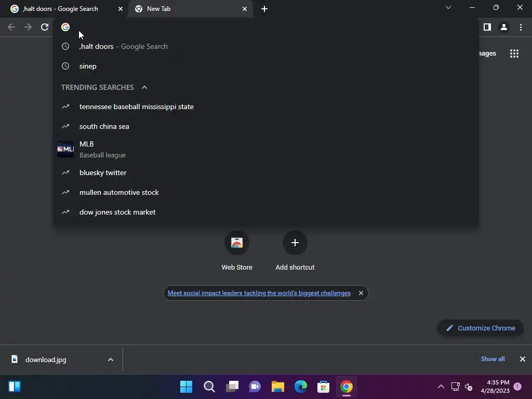
Task: Open the social impact leaders link
Action: pyautogui.click(x=259, y=293)
